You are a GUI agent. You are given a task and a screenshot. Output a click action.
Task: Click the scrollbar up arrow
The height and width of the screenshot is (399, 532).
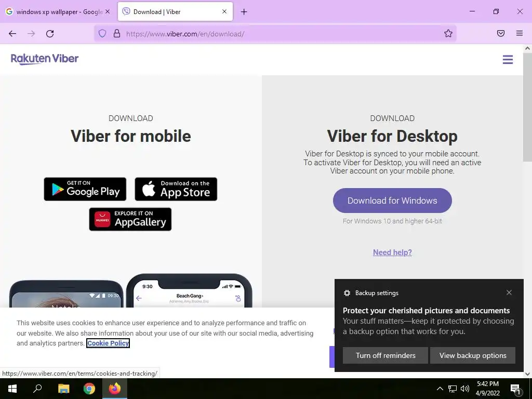click(527, 48)
